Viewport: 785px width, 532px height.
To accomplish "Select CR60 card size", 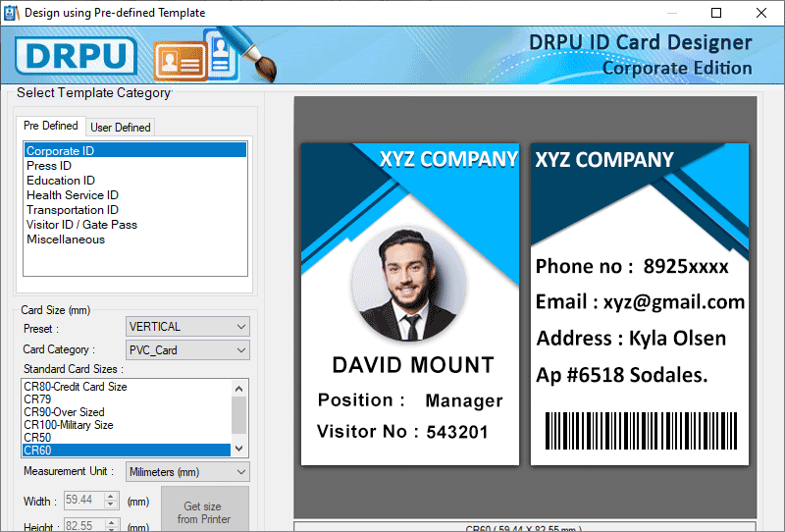I will (x=127, y=451).
